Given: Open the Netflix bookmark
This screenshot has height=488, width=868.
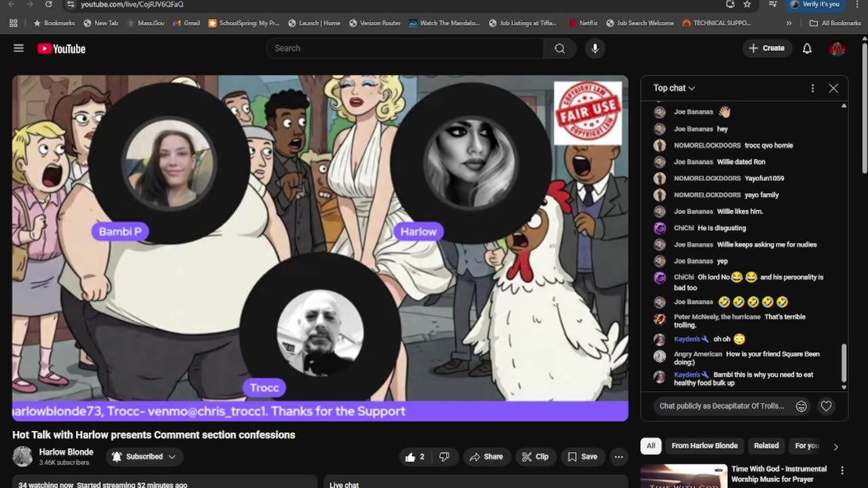Looking at the screenshot, I should click(583, 23).
